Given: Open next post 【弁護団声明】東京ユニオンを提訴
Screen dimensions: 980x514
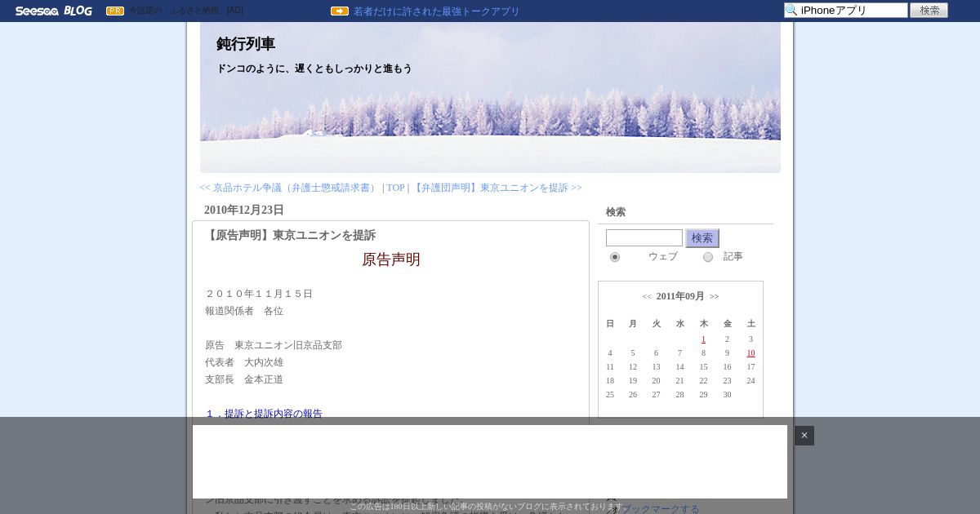Looking at the screenshot, I should click(497, 188).
